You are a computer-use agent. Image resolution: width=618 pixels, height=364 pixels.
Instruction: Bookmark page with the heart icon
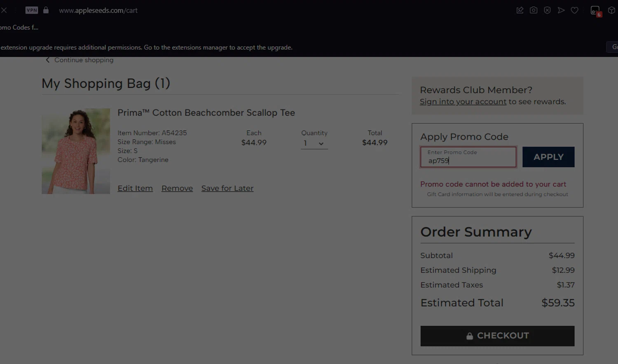pyautogui.click(x=575, y=10)
